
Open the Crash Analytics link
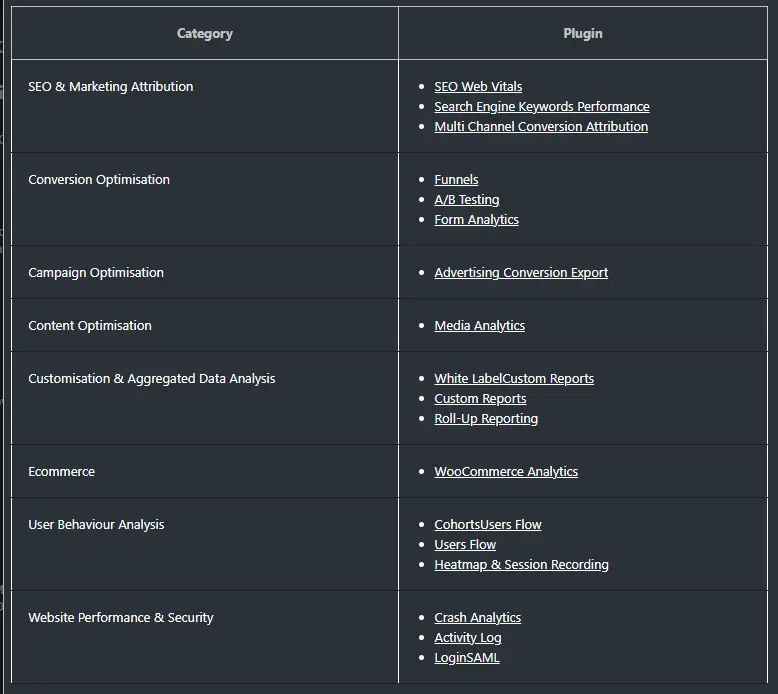tap(477, 618)
